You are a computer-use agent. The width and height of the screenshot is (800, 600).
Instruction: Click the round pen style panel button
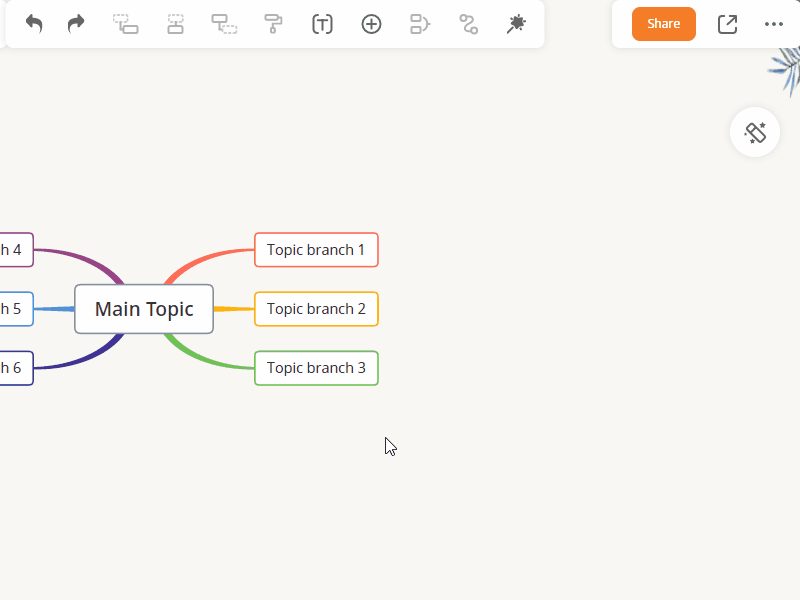pyautogui.click(x=755, y=132)
